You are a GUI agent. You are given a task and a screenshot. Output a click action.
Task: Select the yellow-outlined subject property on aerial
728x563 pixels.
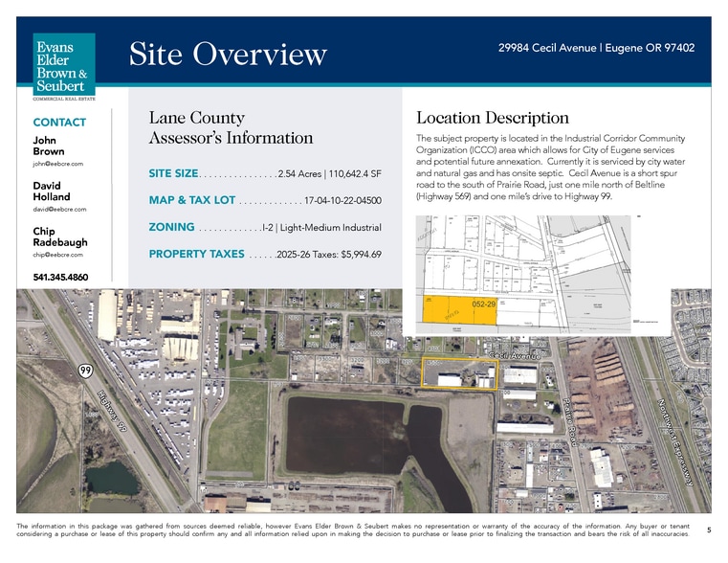pos(460,373)
